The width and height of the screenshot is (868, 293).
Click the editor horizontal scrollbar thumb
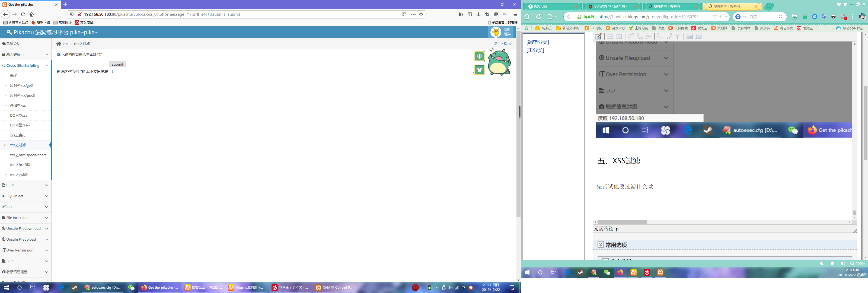click(x=622, y=222)
